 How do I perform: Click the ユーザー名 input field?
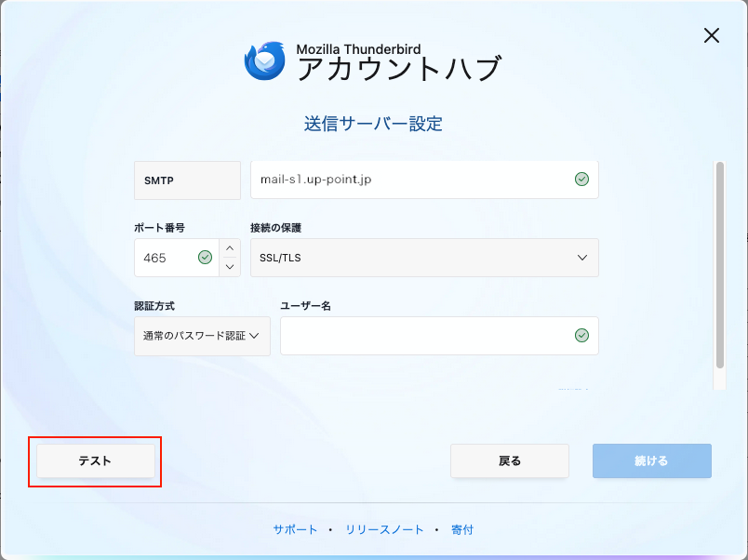coord(439,336)
